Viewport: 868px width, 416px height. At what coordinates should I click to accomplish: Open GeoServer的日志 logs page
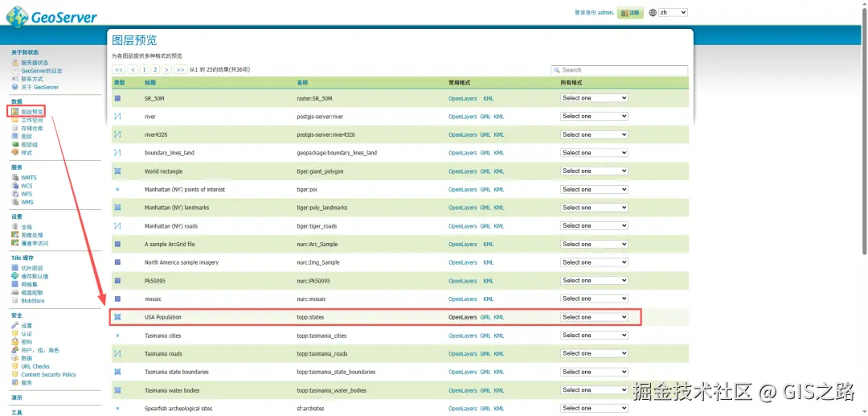click(x=42, y=71)
